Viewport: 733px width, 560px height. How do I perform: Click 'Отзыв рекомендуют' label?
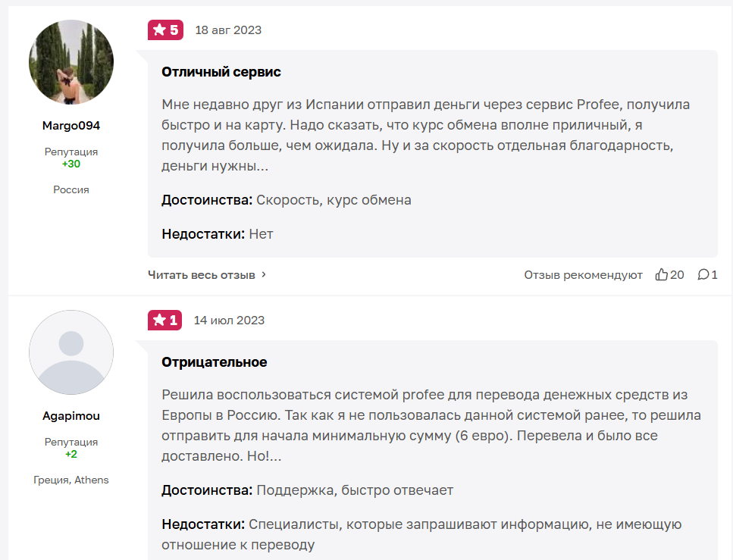pyautogui.click(x=583, y=275)
